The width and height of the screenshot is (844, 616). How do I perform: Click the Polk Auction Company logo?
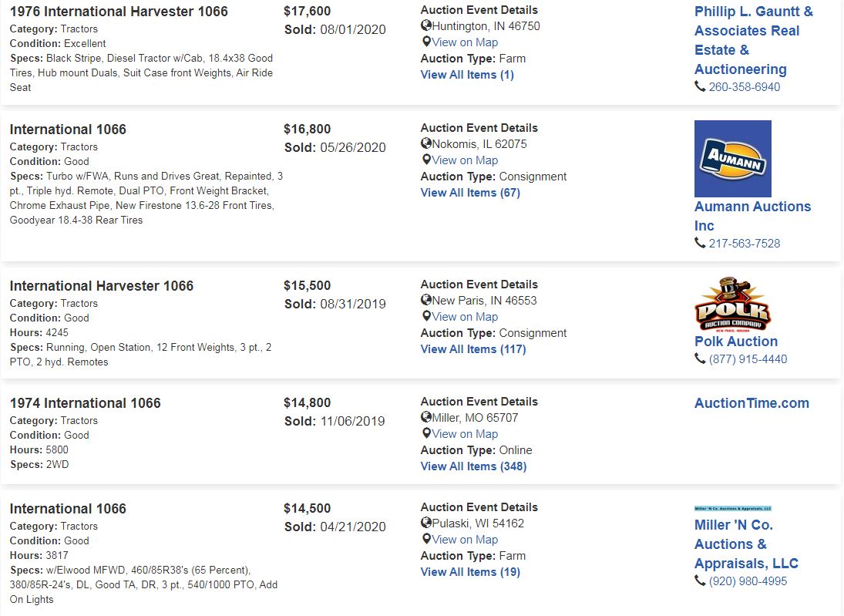(x=732, y=305)
